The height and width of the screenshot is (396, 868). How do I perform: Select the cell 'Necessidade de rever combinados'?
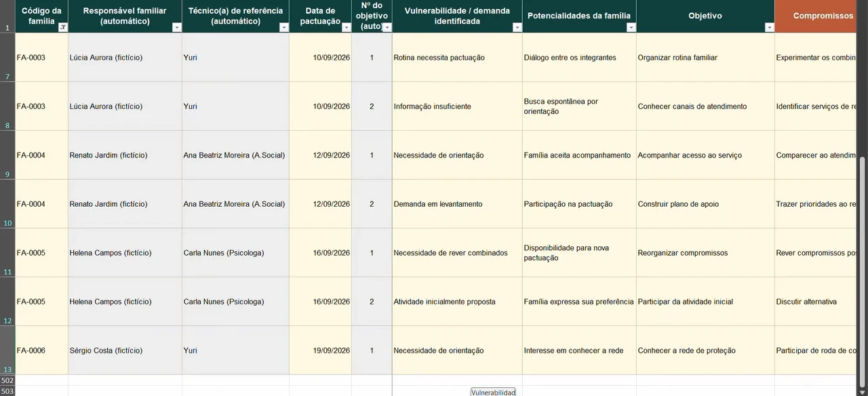[457, 253]
